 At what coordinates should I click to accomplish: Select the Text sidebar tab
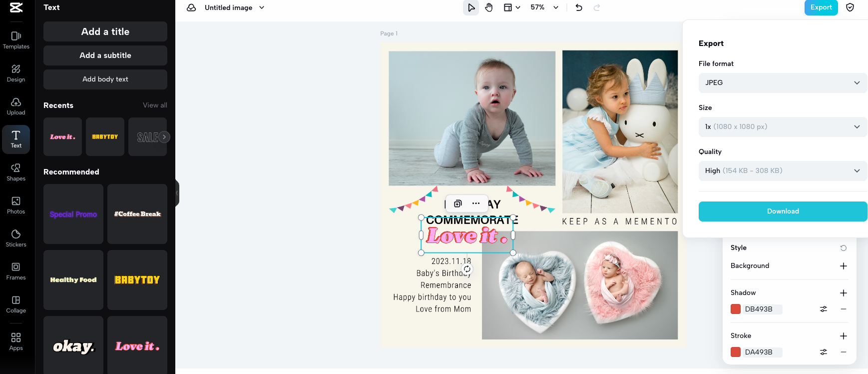coord(16,139)
